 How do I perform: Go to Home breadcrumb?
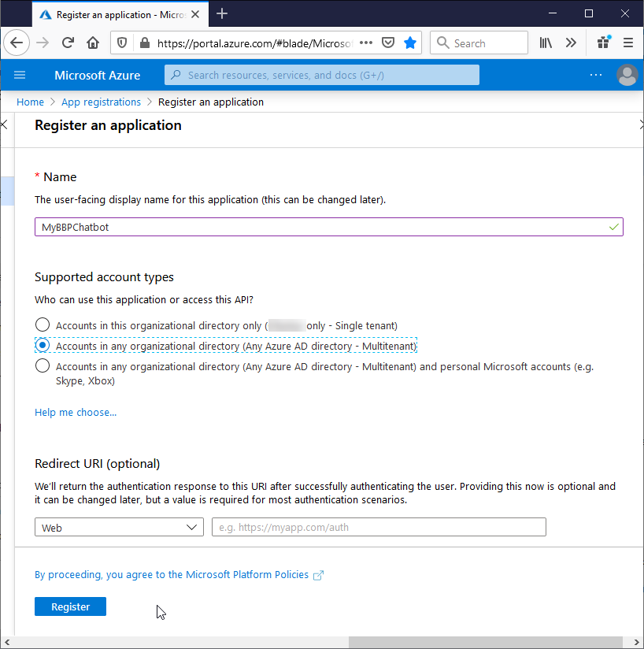click(30, 102)
